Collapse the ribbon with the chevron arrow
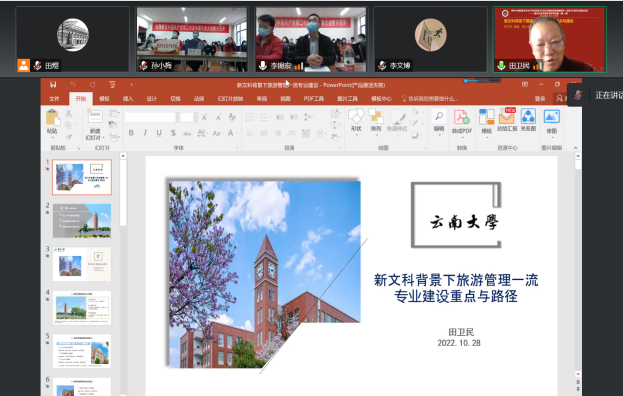 [576, 148]
